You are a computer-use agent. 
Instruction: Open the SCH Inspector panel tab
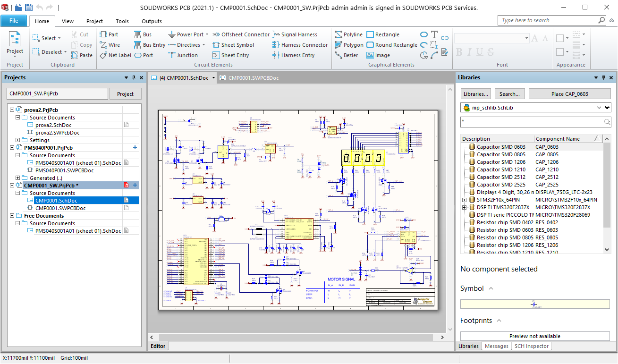(x=532, y=346)
